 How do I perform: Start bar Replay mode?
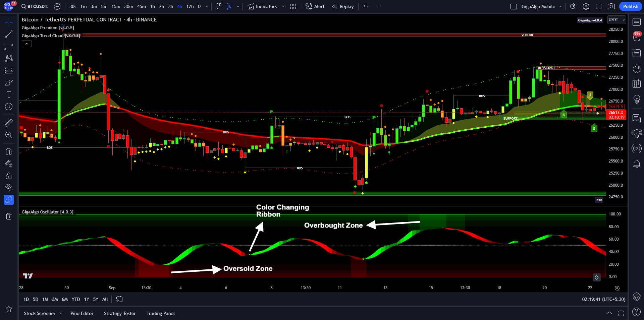coord(343,6)
